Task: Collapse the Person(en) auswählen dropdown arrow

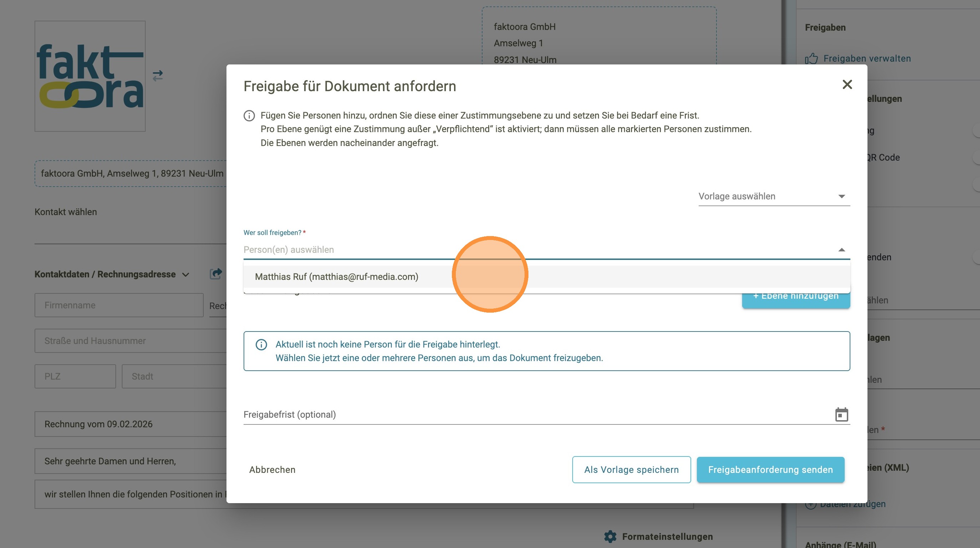Action: pos(841,250)
